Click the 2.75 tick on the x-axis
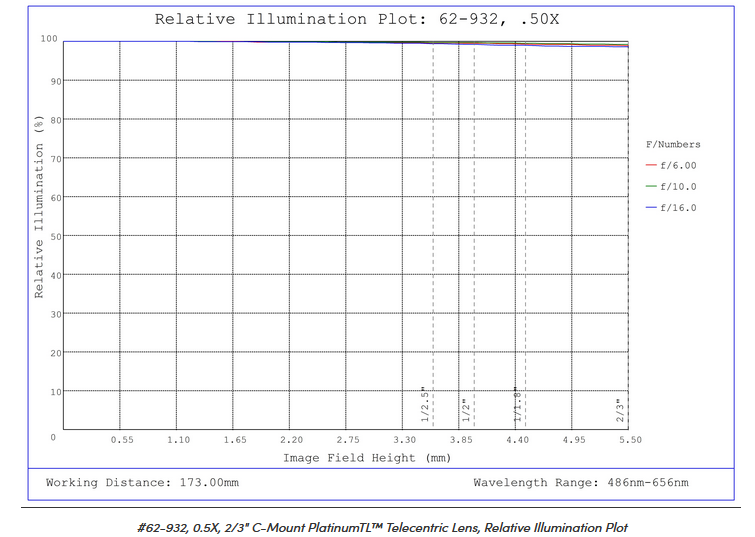The height and width of the screenshot is (537, 755). pos(348,440)
